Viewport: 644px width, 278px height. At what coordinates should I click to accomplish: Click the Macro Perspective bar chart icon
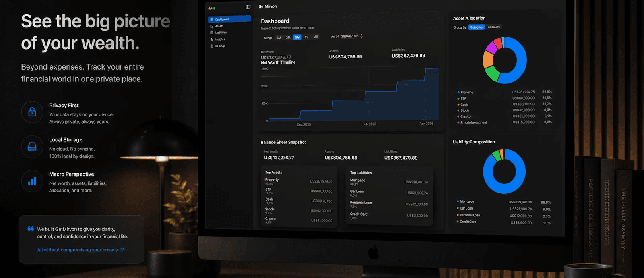[32, 181]
